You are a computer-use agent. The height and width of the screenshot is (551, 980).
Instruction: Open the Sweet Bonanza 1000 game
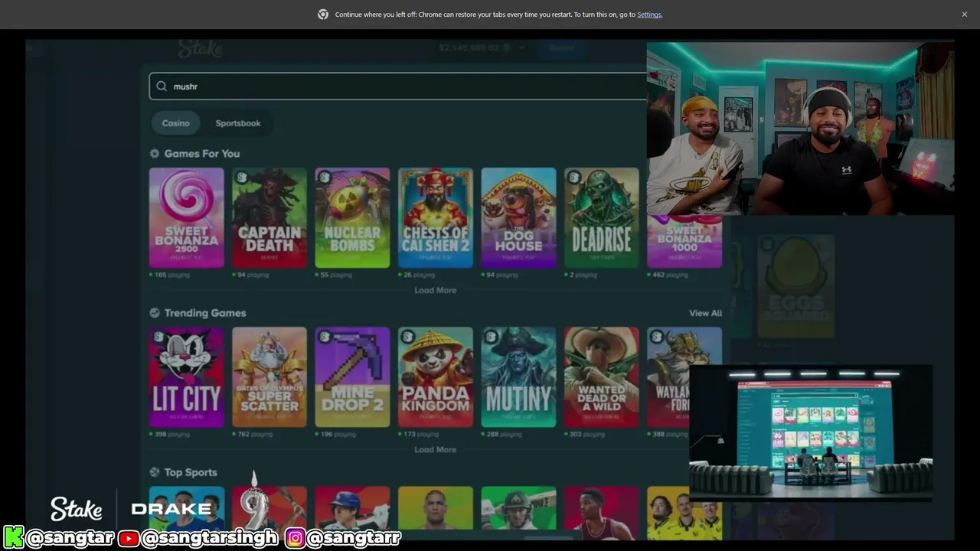click(x=684, y=242)
